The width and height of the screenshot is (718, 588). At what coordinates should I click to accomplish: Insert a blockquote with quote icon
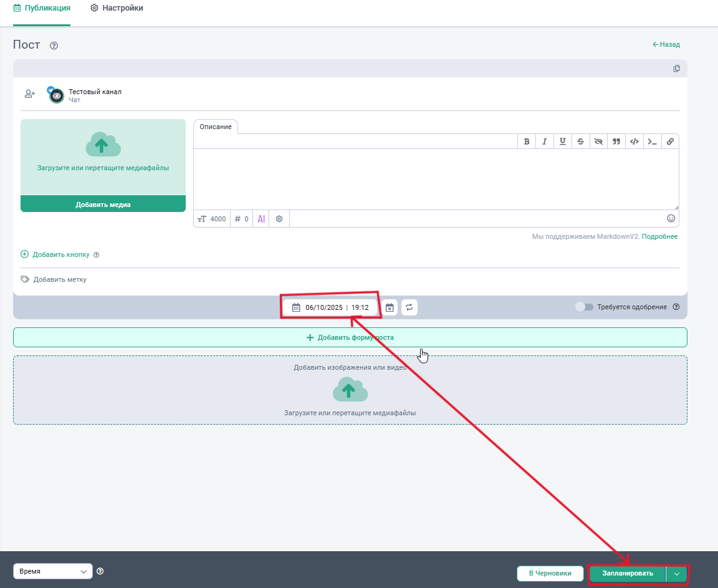[x=616, y=142]
